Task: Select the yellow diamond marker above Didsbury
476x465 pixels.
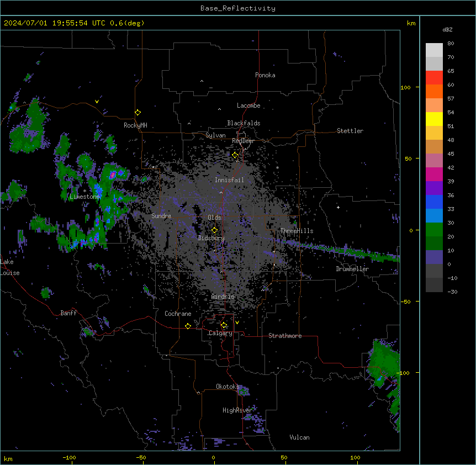Action: (x=214, y=230)
